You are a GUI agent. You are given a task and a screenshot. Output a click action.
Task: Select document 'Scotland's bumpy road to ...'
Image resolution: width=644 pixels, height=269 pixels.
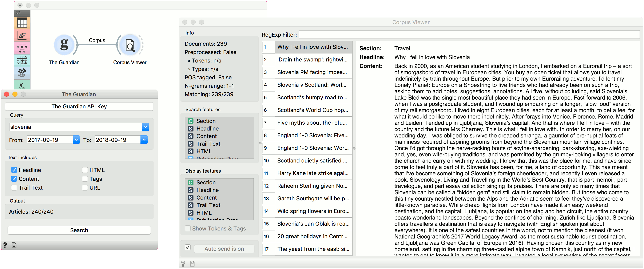[x=313, y=97]
